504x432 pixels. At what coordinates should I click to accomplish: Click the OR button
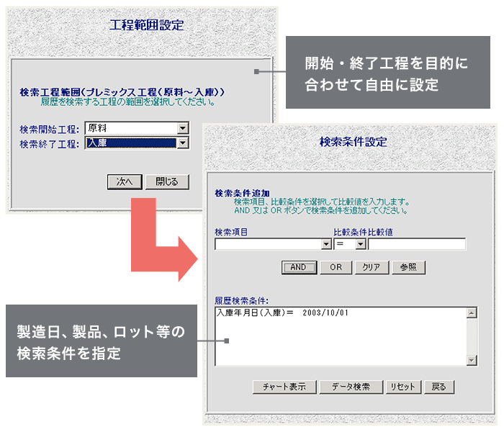point(336,267)
